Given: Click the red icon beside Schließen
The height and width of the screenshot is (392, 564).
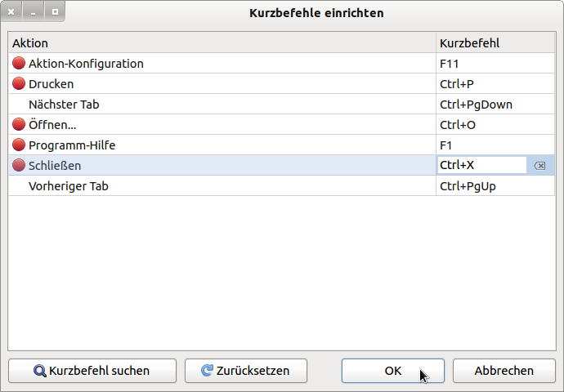Looking at the screenshot, I should (19, 165).
